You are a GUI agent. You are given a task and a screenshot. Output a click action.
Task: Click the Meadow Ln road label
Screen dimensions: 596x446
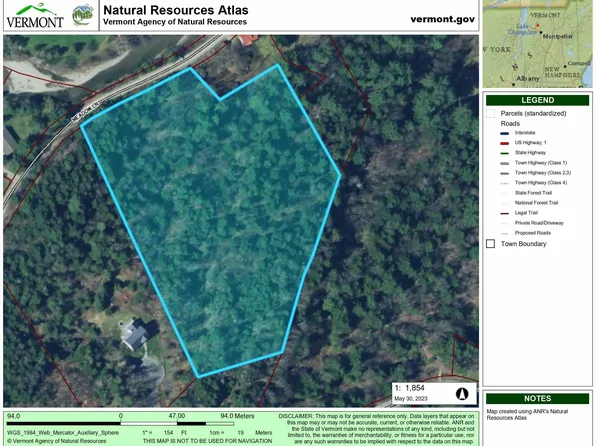tap(86, 111)
